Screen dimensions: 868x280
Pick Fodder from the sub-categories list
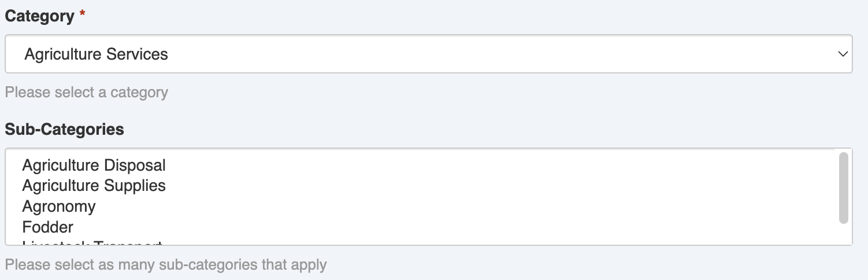pos(48,227)
